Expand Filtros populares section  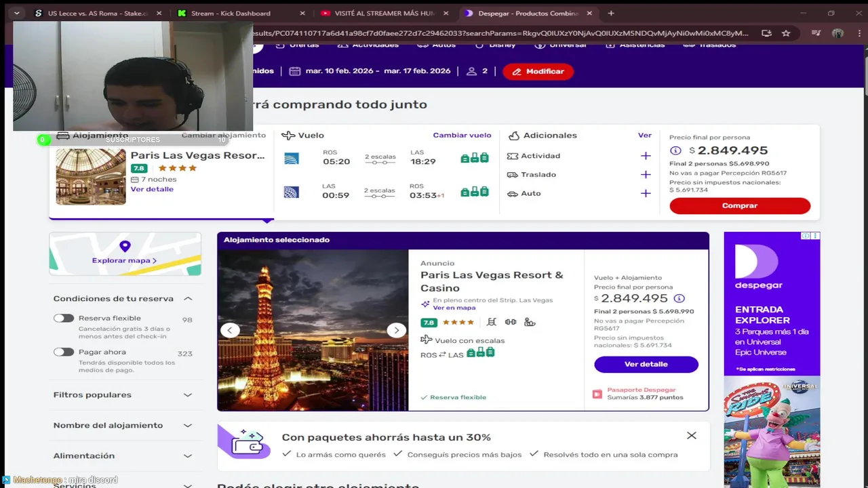(x=188, y=395)
